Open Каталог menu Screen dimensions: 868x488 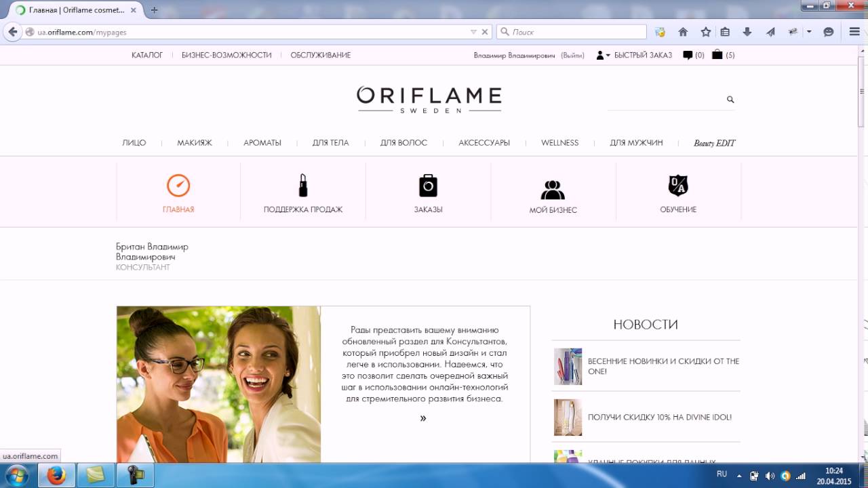pyautogui.click(x=147, y=55)
